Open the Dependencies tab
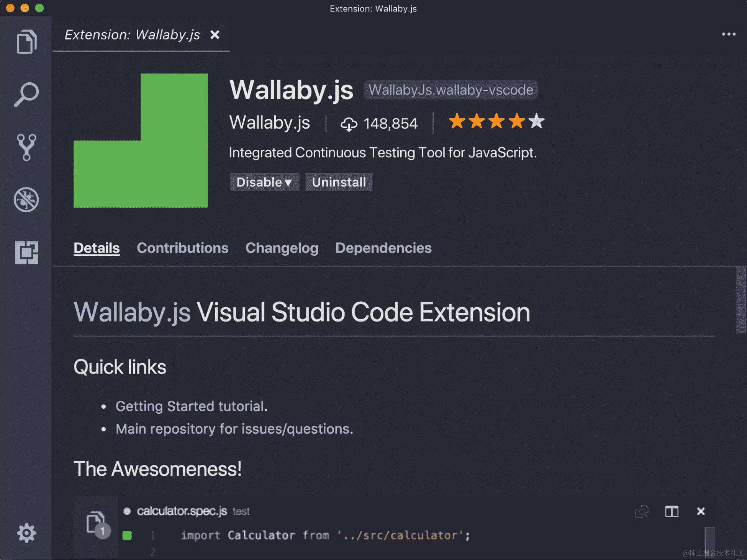This screenshot has width=747, height=560. point(383,248)
